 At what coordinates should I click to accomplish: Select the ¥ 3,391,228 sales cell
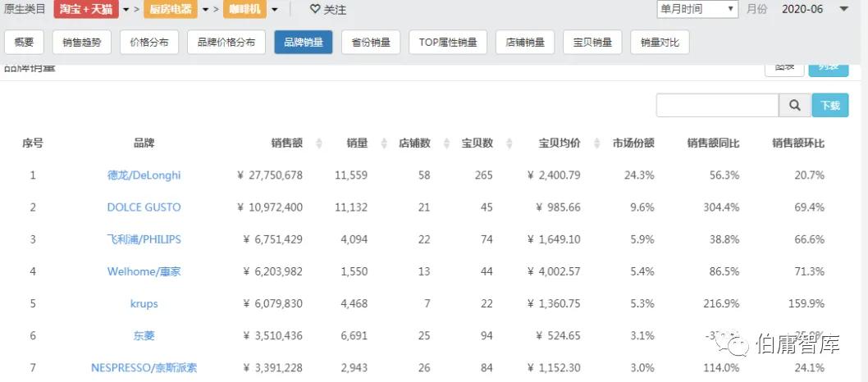coord(273,367)
